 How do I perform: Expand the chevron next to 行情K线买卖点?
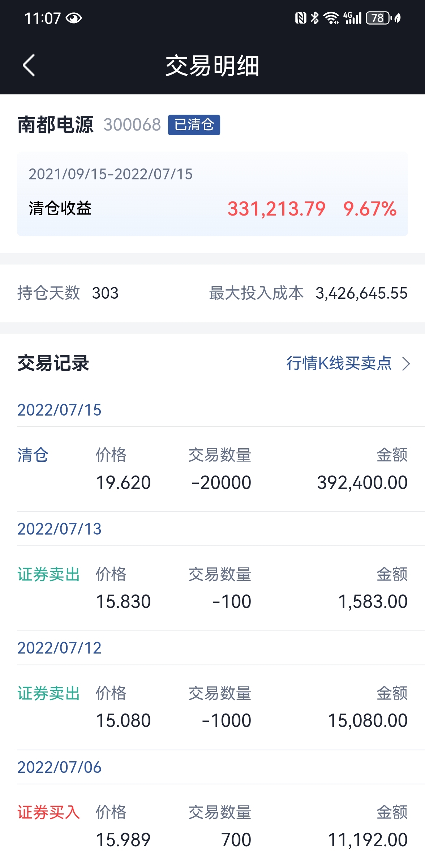(406, 363)
